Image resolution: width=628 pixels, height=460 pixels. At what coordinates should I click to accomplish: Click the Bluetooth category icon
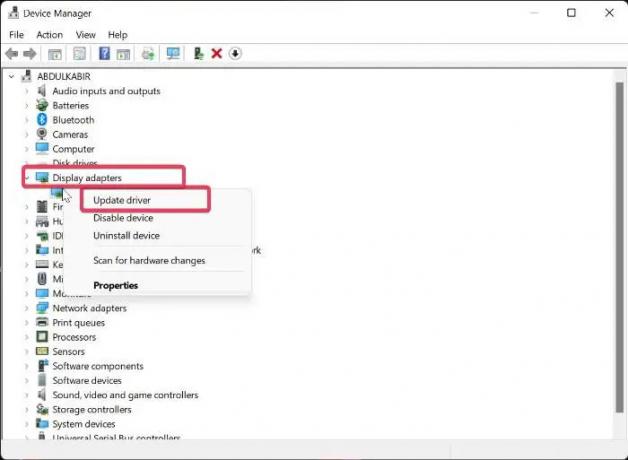pyautogui.click(x=42, y=119)
